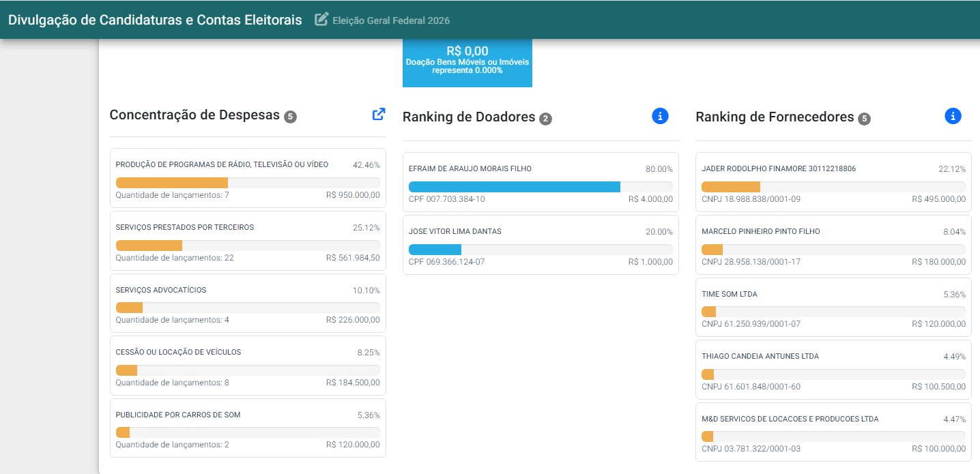Click the Ranking de Fornecedores info icon
Viewport: 980px width, 474px height.
(953, 116)
